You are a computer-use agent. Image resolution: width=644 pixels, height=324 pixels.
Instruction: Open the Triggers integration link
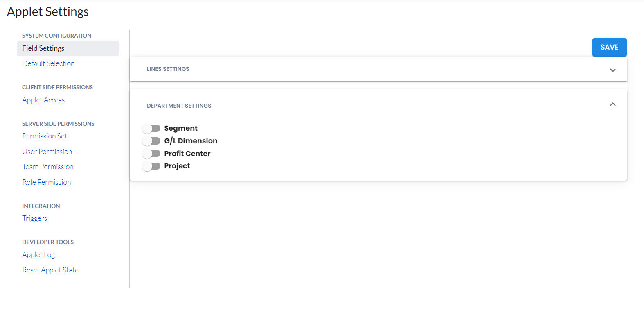[35, 218]
